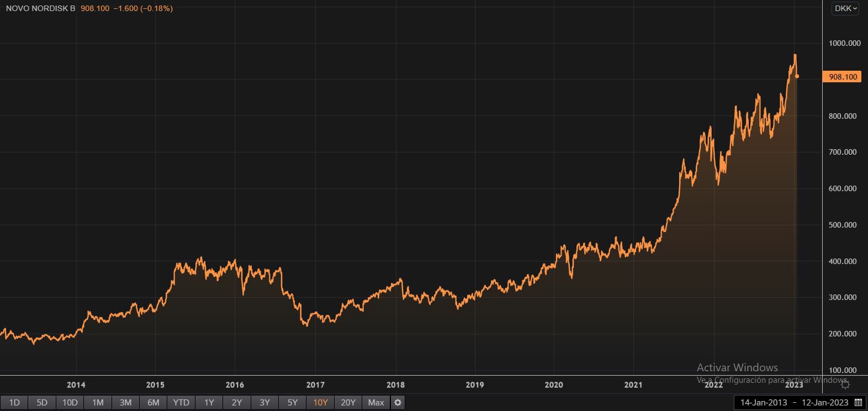Viewport: 868px width, 411px height.
Task: Click the 2016 year label on time axis
Action: tap(235, 385)
